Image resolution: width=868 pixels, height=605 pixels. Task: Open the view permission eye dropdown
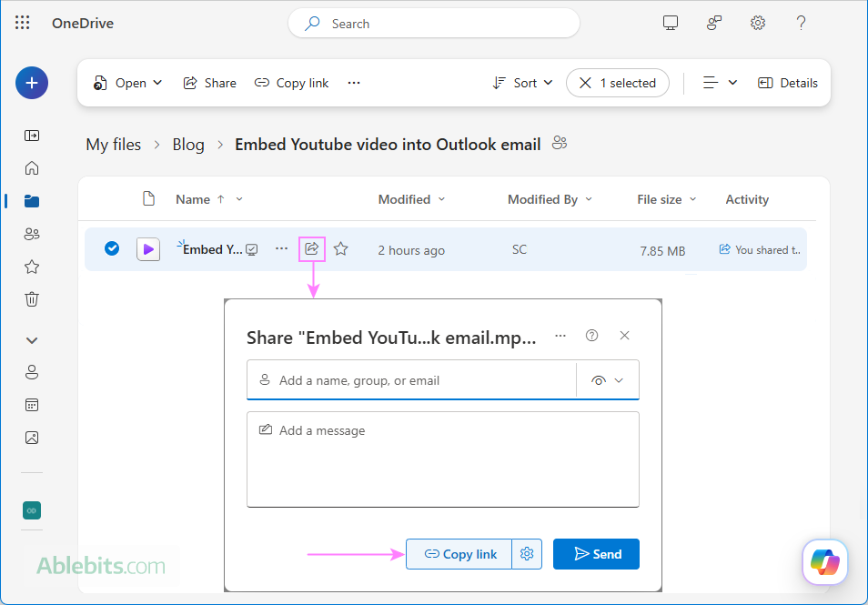[607, 380]
